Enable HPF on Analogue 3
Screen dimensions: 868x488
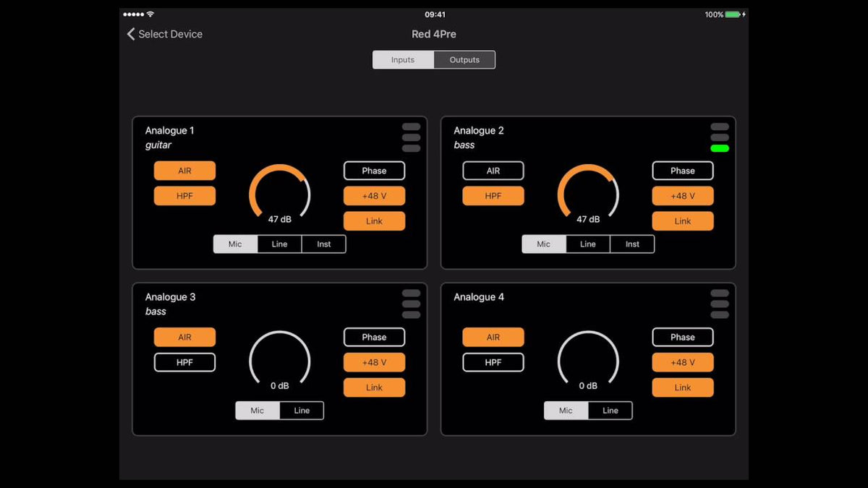pyautogui.click(x=184, y=362)
